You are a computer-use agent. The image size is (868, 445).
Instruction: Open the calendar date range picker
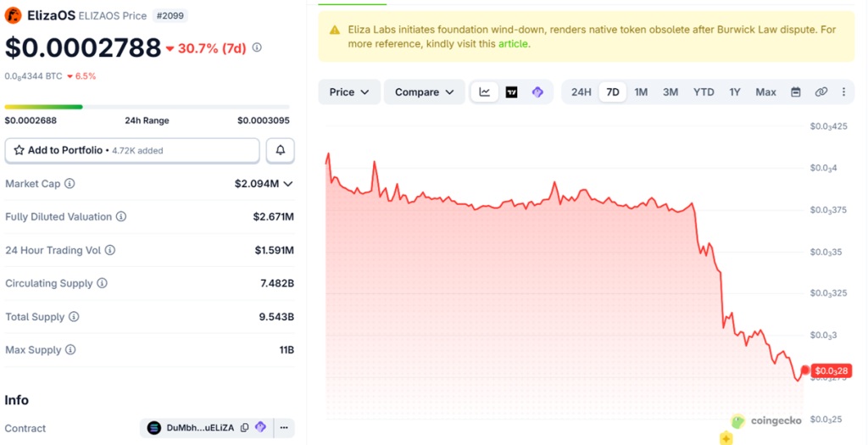point(795,92)
